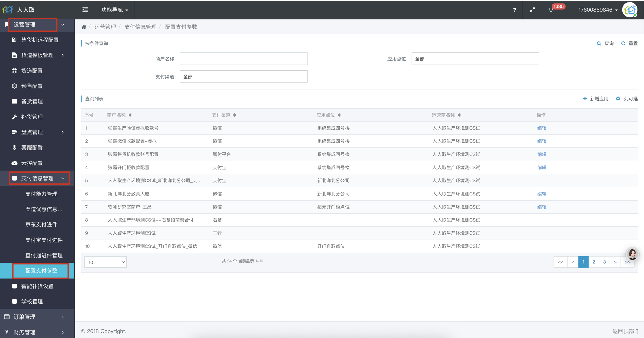Screen dimensions: 644x338
Task: Collapse sidebar using the hamburger menu icon
Action: [x=85, y=10]
